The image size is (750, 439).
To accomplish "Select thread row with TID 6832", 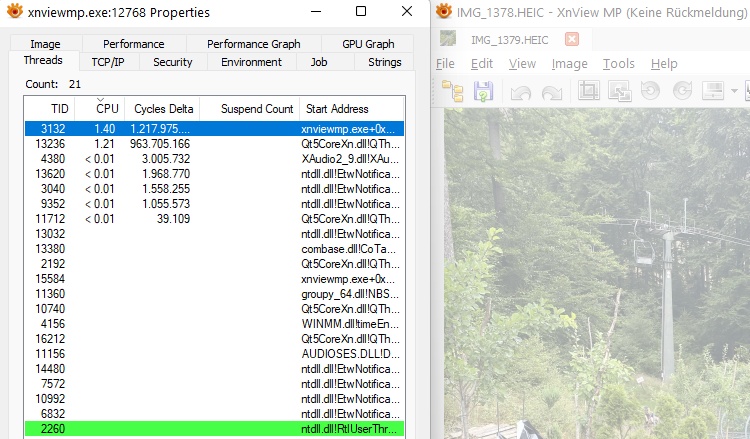I will click(x=214, y=414).
